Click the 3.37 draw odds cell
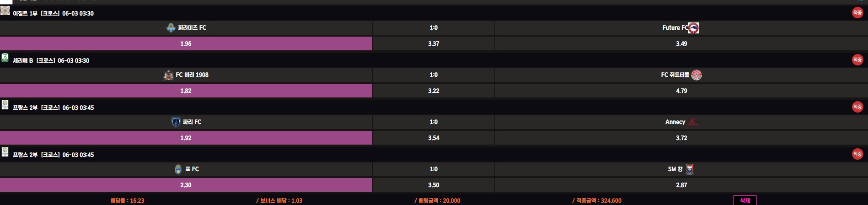This screenshot has width=868, height=205. pyautogui.click(x=434, y=44)
